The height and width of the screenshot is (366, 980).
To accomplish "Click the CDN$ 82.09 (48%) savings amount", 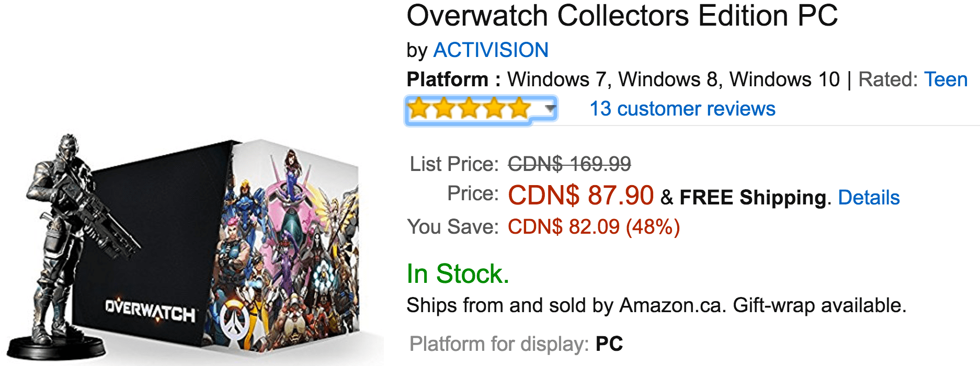I will [x=594, y=227].
